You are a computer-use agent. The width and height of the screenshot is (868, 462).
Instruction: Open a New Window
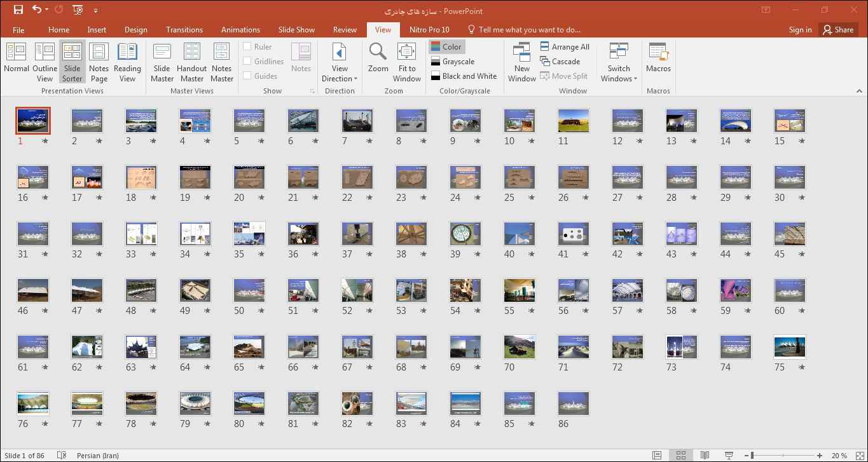coord(521,62)
